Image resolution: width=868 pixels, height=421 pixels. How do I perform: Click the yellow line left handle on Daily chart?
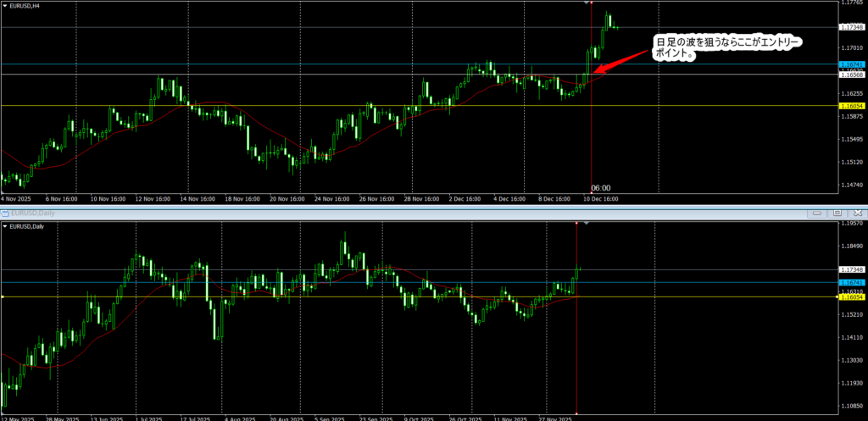point(3,296)
